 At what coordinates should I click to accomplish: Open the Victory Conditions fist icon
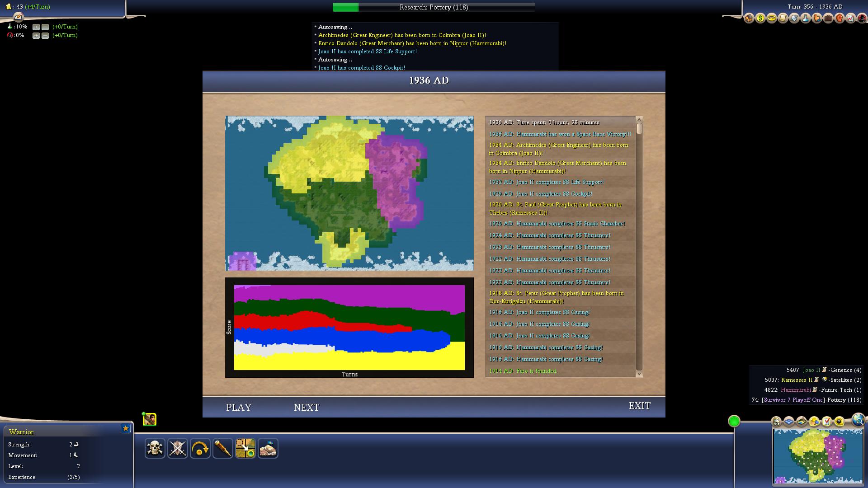(x=840, y=18)
